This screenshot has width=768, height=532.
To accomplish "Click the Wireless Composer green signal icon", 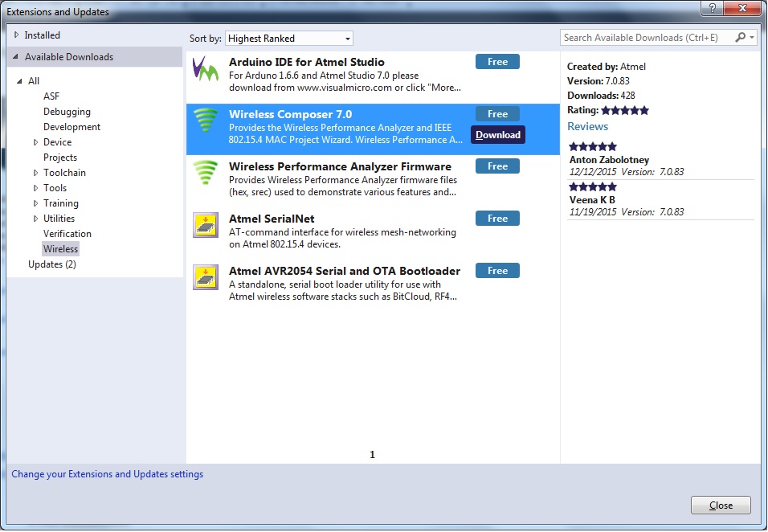I will (206, 121).
